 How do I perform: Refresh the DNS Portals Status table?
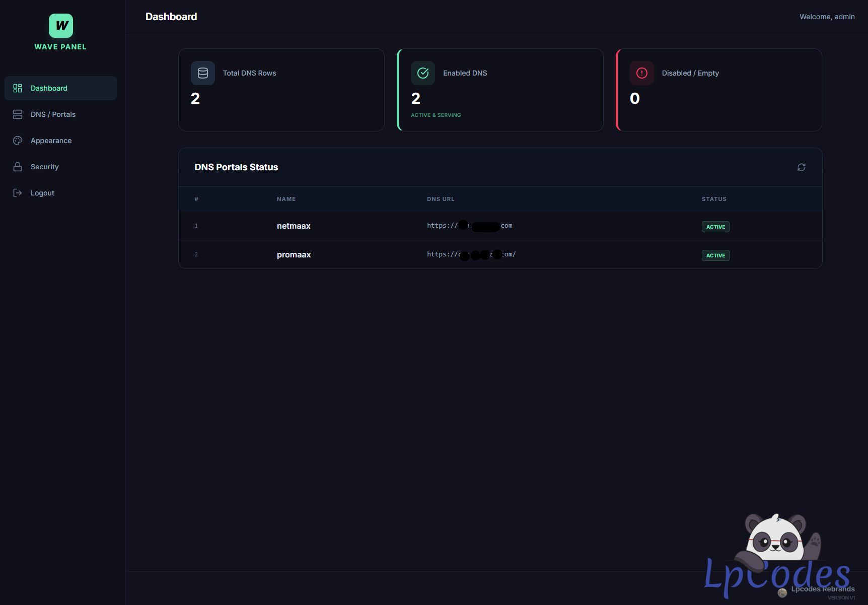(801, 167)
